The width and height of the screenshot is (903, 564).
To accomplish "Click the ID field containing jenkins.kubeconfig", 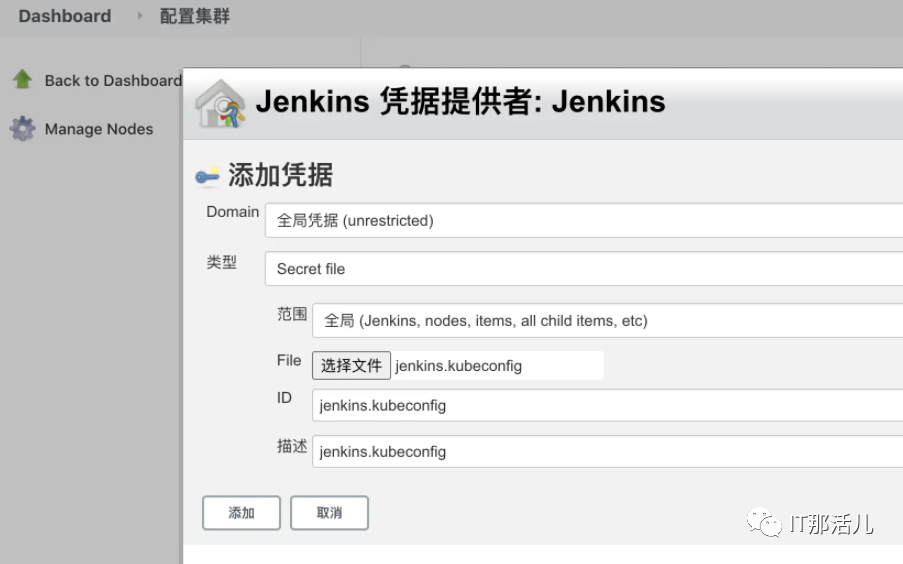I will pyautogui.click(x=608, y=405).
